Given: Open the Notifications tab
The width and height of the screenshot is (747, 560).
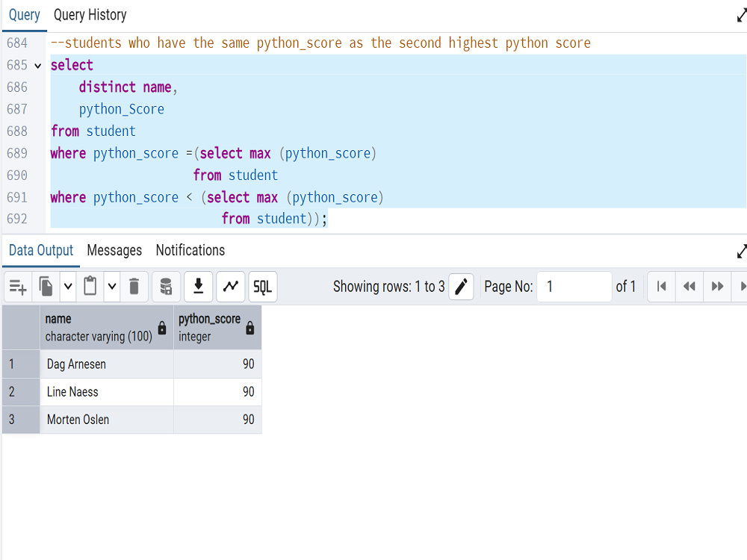Looking at the screenshot, I should (x=190, y=250).
